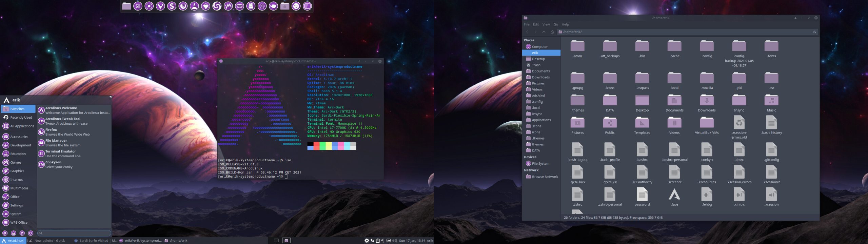Launch Firefox from the top dock
The image size is (868, 244).
pyautogui.click(x=183, y=6)
